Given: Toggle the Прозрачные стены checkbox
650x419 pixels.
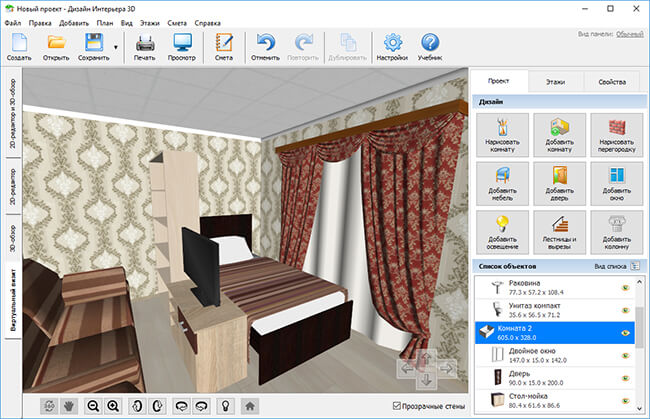Looking at the screenshot, I should 397,406.
